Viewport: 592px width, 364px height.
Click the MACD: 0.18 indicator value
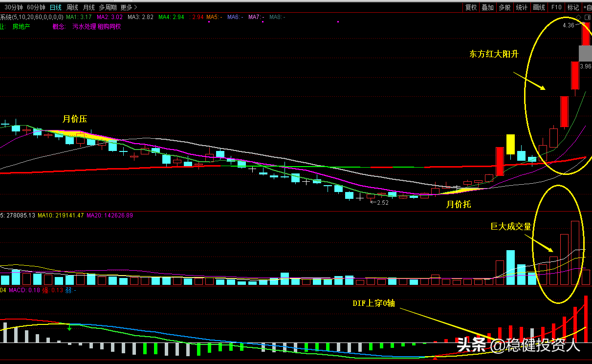coord(25,290)
